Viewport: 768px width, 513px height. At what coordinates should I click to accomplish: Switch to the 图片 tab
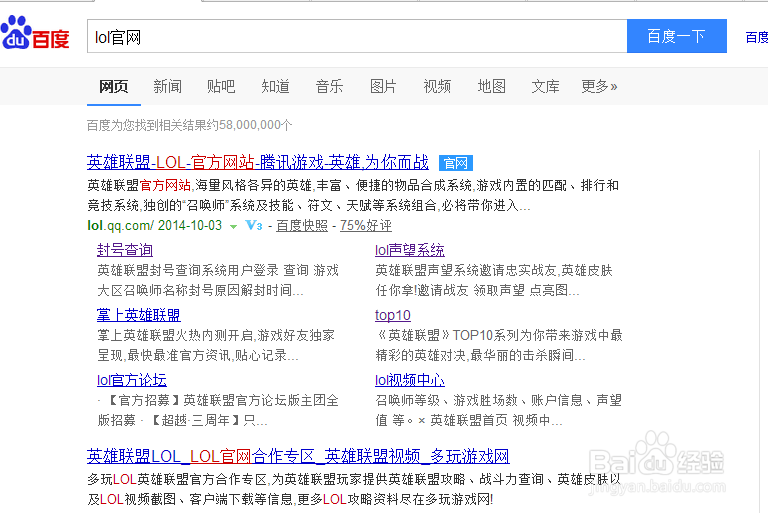tap(383, 87)
